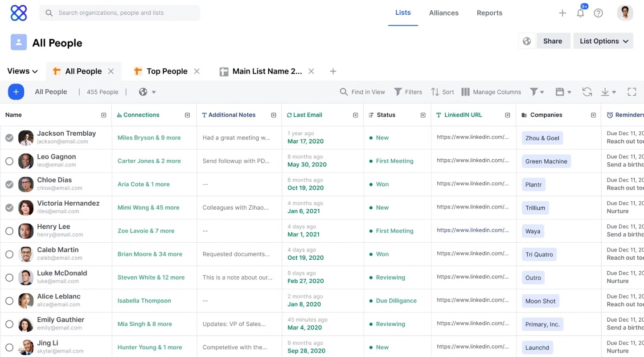The width and height of the screenshot is (644, 357).
Task: Open the download export dropdown
Action: [x=608, y=92]
